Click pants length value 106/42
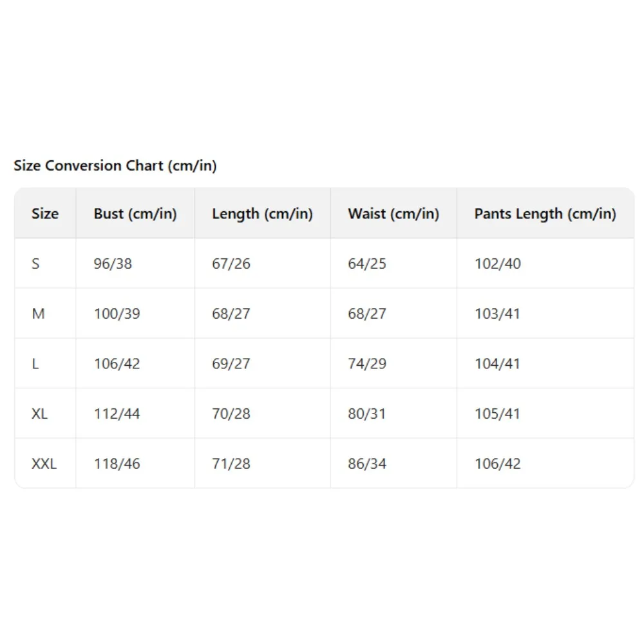 (x=497, y=464)
